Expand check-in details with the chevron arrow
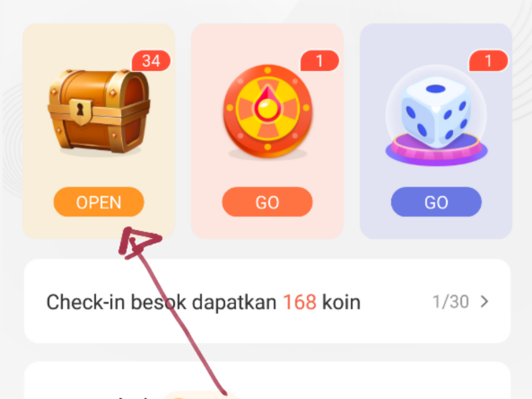The image size is (532, 399). click(x=484, y=301)
